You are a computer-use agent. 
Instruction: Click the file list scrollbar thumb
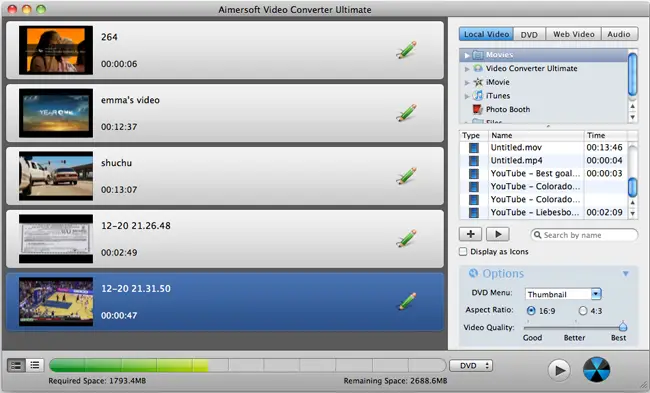pos(632,187)
